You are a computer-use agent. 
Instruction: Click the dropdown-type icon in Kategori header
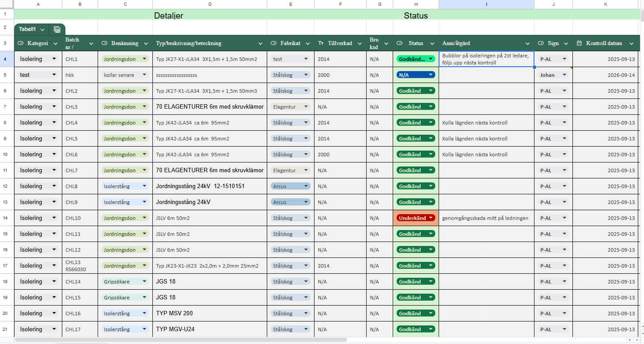click(20, 43)
